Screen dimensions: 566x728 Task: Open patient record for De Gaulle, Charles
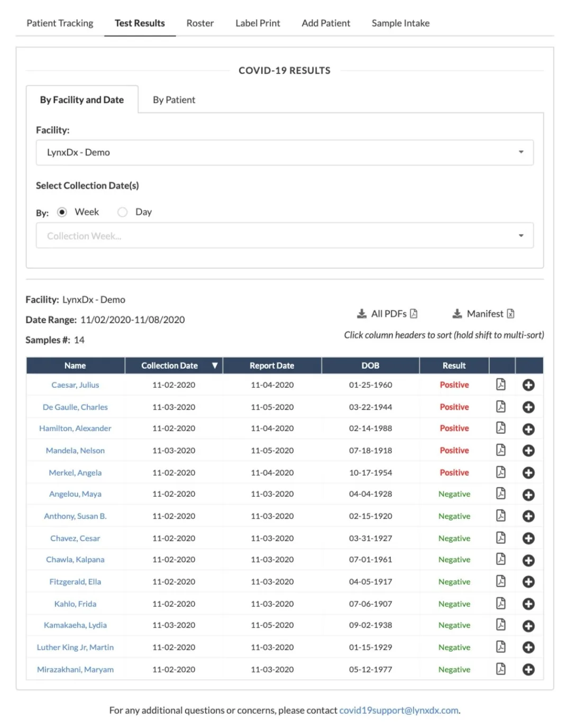coord(75,407)
